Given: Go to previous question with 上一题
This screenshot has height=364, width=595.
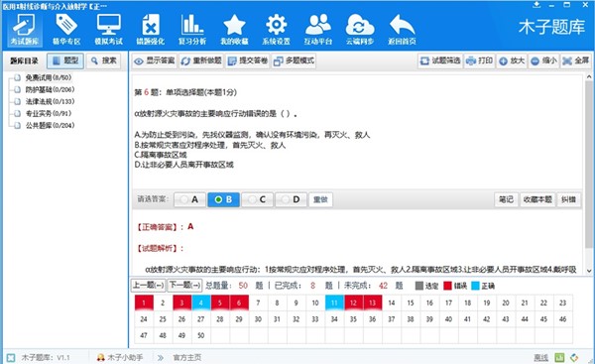Looking at the screenshot, I should coord(149,285).
